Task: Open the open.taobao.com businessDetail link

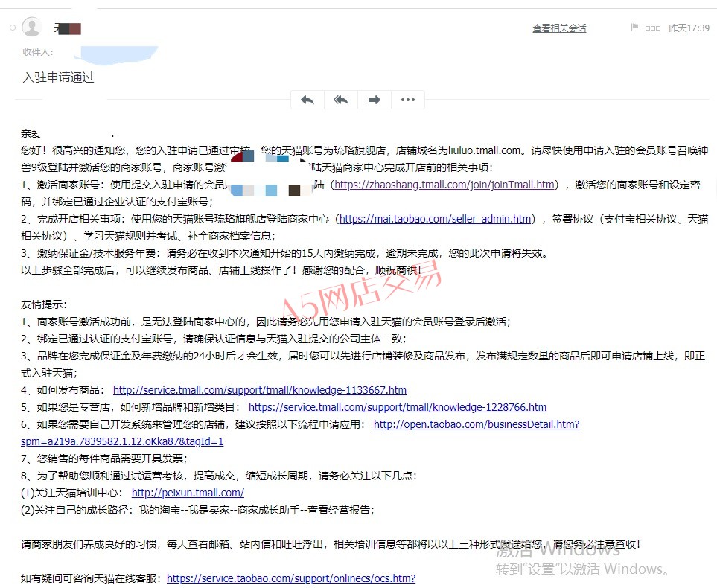Action: coord(477,424)
